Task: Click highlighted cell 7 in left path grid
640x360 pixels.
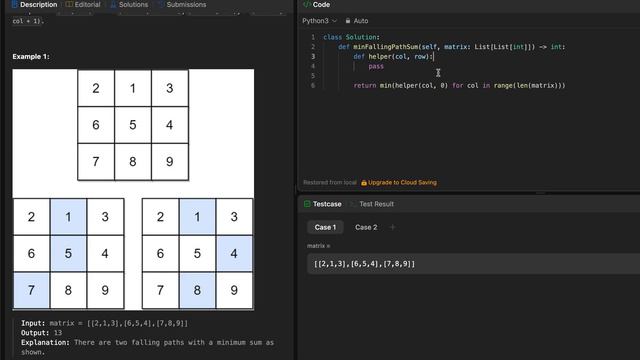Action: coord(31,290)
